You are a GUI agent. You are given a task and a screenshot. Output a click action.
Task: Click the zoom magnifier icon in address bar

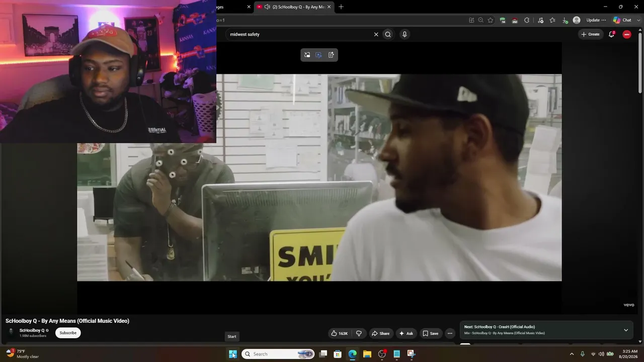tap(481, 20)
